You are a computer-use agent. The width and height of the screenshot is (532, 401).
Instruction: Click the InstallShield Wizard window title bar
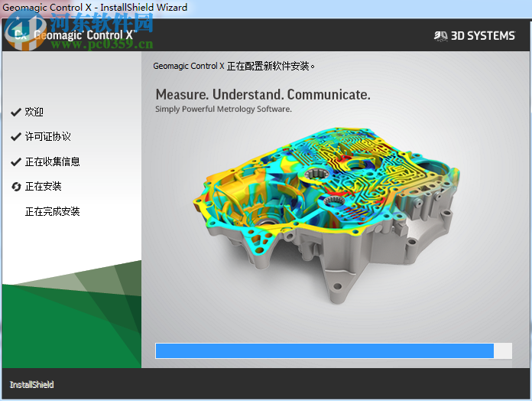click(266, 7)
